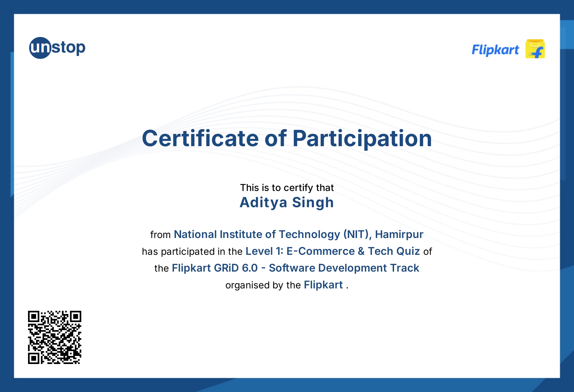Click the Unstop logo
The height and width of the screenshot is (392, 574).
coord(57,48)
